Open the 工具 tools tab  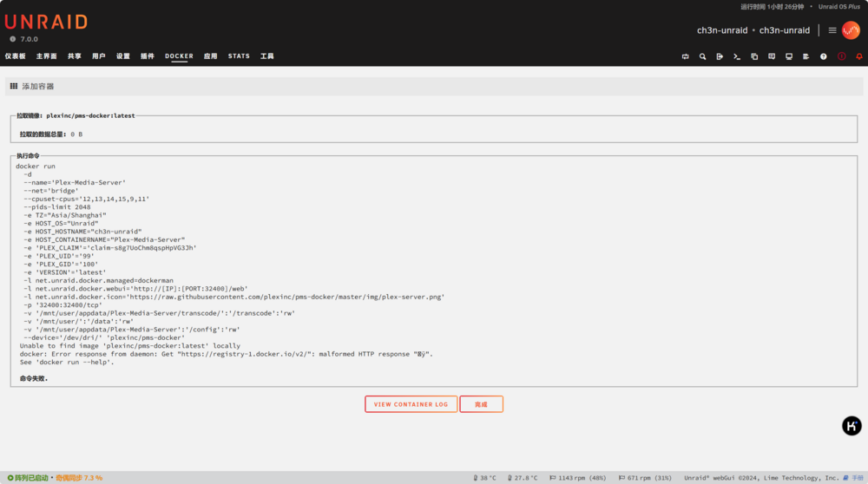(x=266, y=56)
